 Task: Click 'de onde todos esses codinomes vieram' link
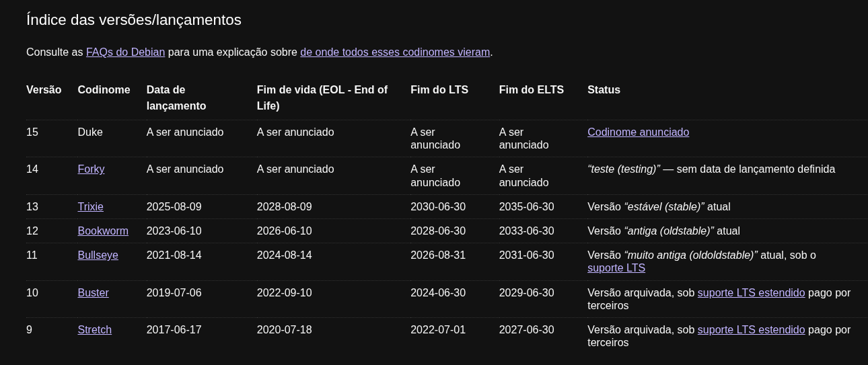tap(395, 52)
